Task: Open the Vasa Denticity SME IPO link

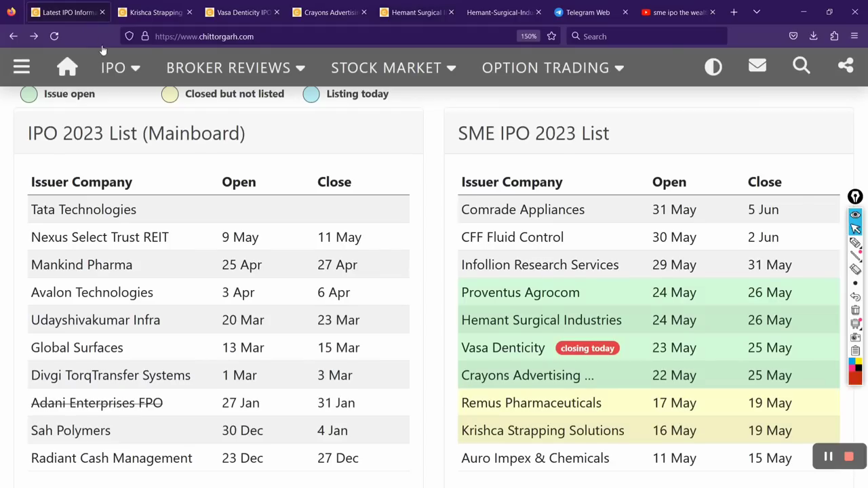Action: [503, 348]
